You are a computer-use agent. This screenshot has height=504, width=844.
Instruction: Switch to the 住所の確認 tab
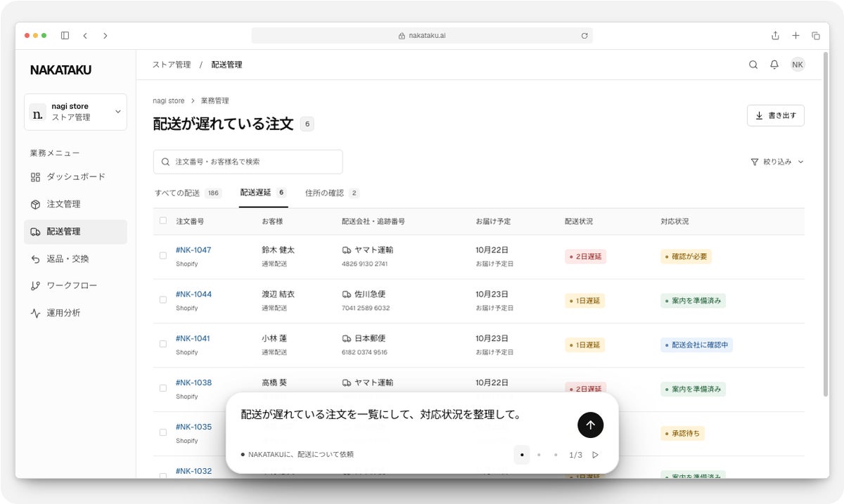coord(332,193)
